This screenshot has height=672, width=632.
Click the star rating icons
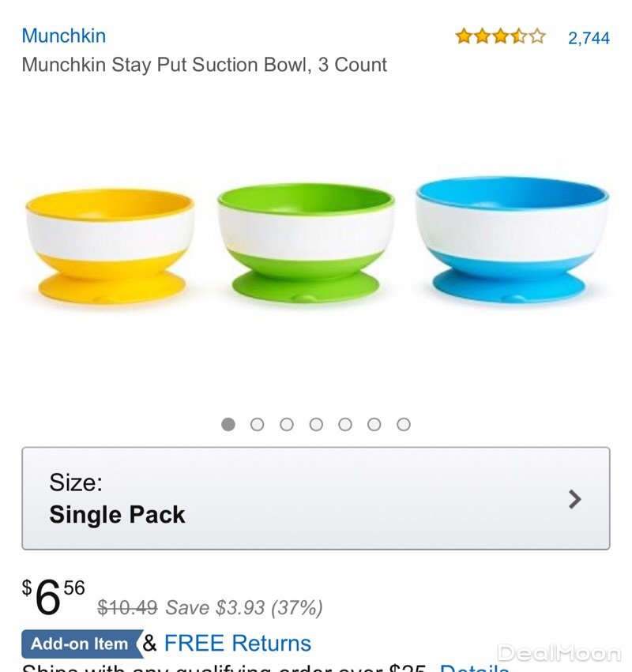[500, 36]
